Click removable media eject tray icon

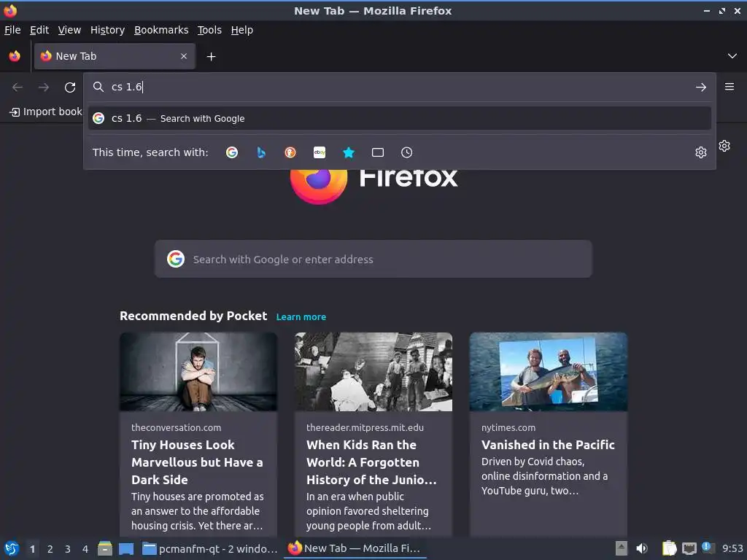pyautogui.click(x=622, y=548)
